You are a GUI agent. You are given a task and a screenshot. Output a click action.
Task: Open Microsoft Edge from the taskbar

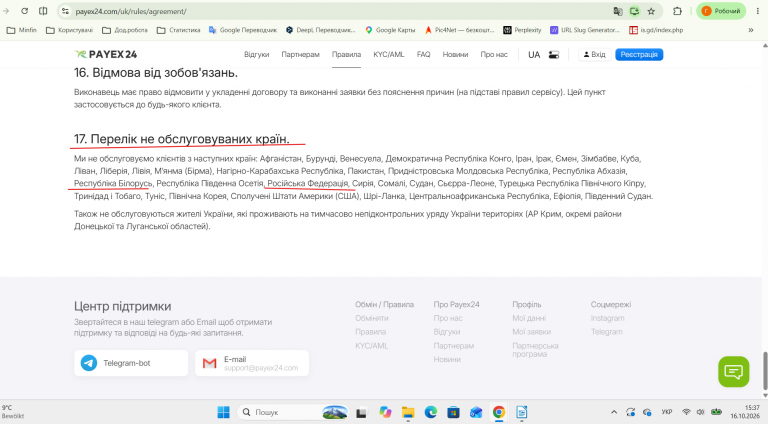point(431,412)
